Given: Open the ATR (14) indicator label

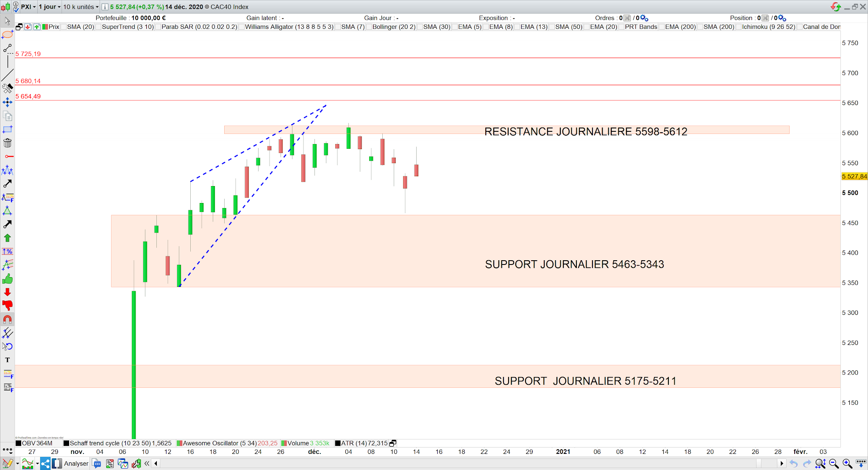Looking at the screenshot, I should (x=354, y=443).
